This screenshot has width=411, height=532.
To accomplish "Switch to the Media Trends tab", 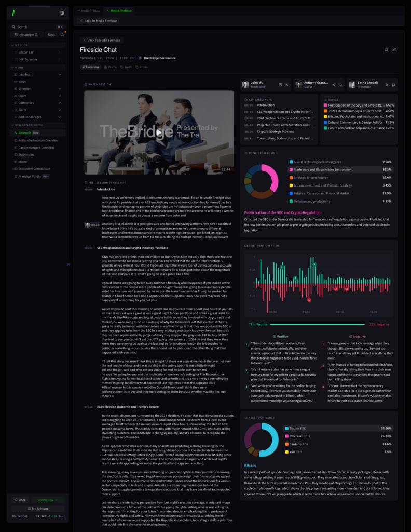I will coord(88,11).
